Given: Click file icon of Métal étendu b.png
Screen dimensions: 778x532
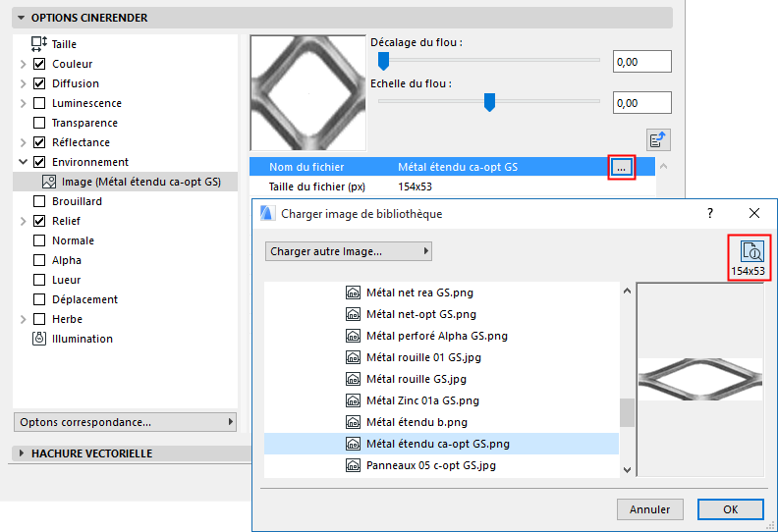Looking at the screenshot, I should tap(353, 422).
